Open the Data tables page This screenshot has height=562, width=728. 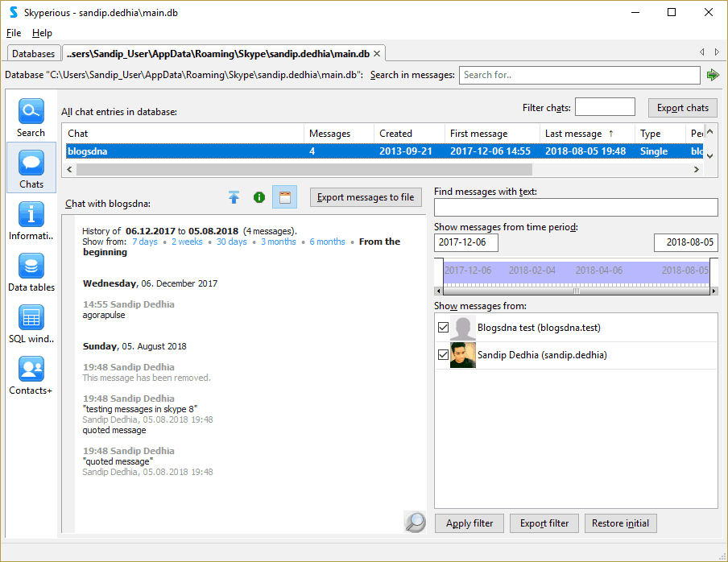tap(31, 272)
